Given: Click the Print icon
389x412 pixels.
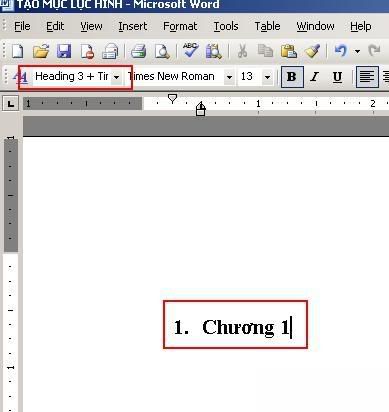Looking at the screenshot, I should pos(138,52).
